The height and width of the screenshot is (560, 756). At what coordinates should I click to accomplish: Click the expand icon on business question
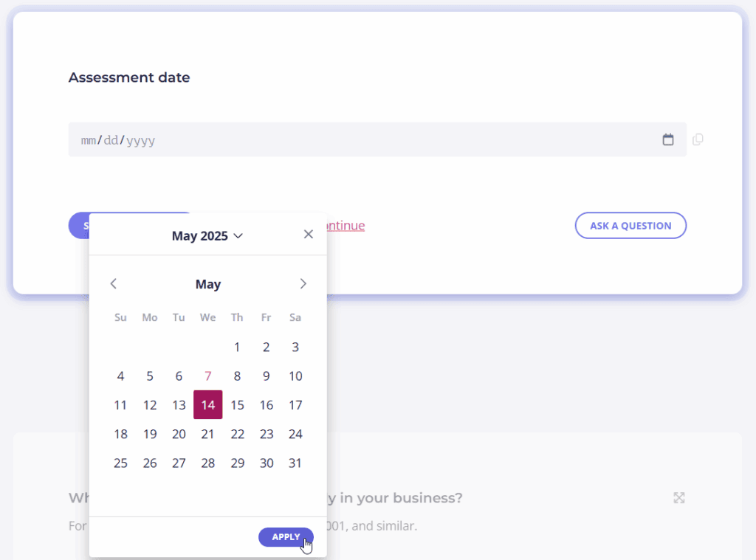pyautogui.click(x=679, y=498)
